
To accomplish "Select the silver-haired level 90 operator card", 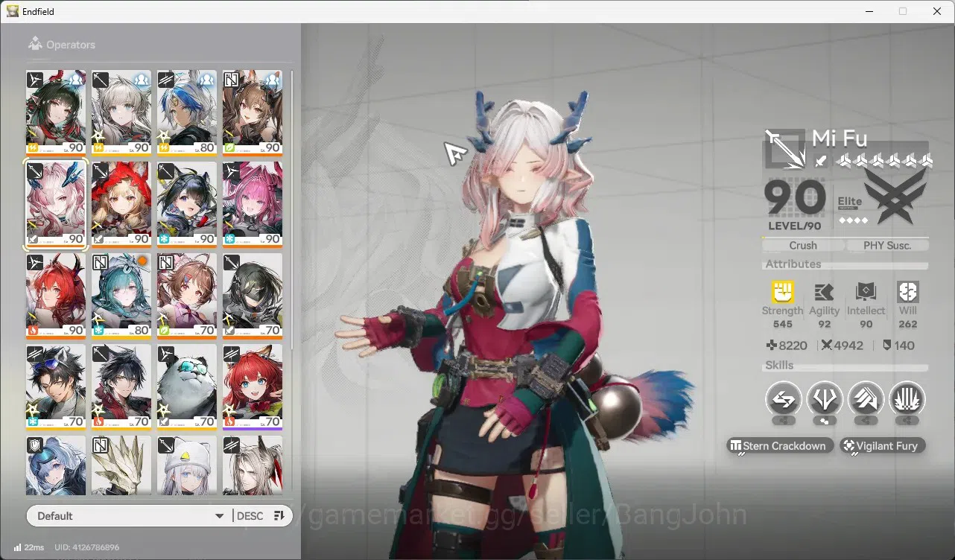I will click(121, 114).
